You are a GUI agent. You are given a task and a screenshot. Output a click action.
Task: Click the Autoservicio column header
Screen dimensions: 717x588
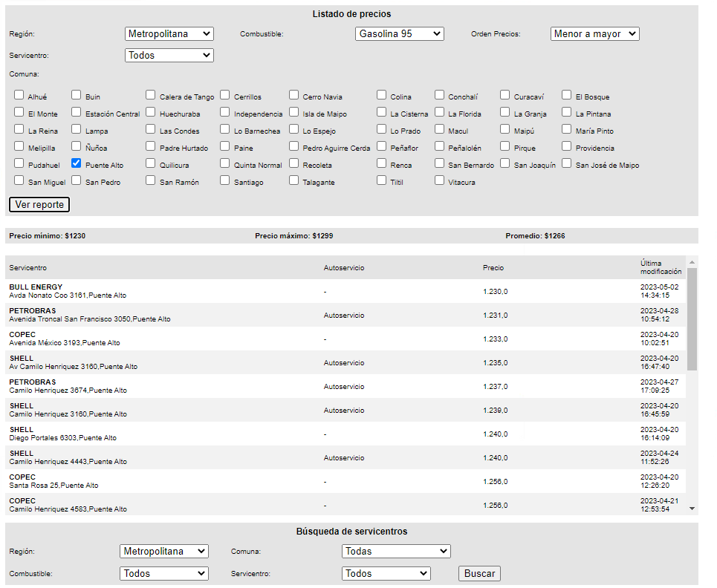pos(344,268)
